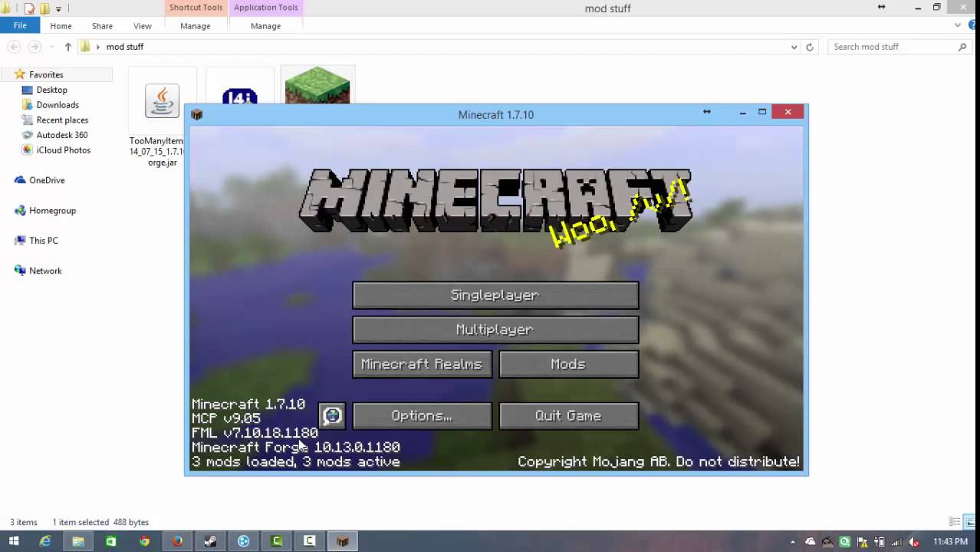Expand the address bar history dropdown
The height and width of the screenshot is (552, 980).
click(x=794, y=47)
